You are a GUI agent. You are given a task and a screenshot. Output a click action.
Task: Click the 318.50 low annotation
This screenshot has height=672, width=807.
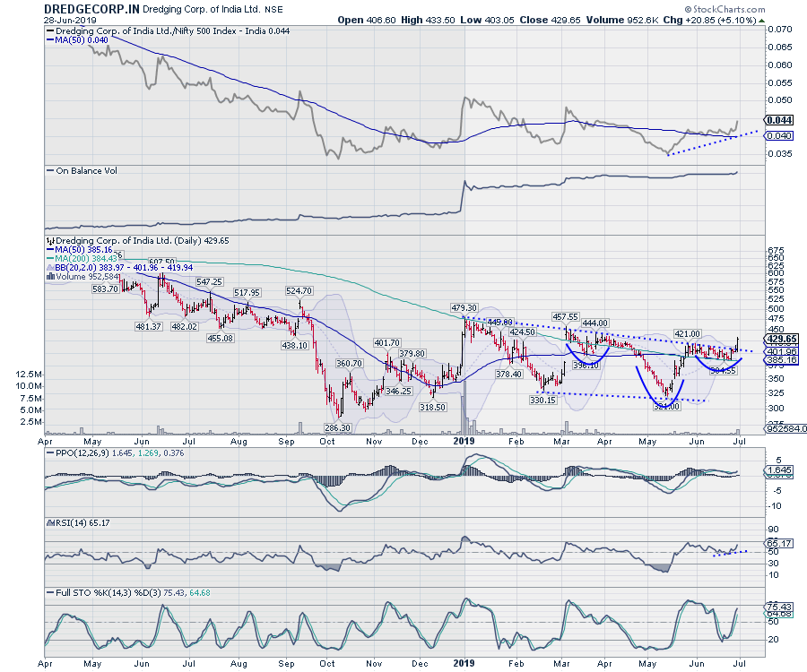click(x=432, y=407)
